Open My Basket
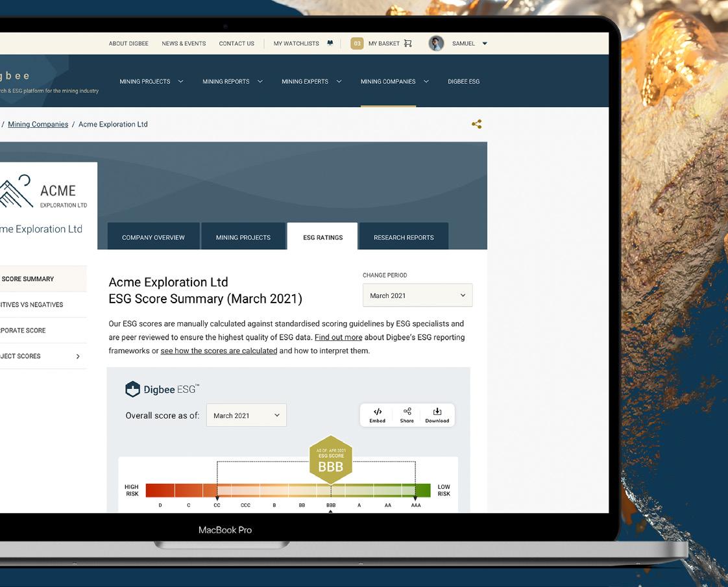Screen dimensions: 728x587 click(x=384, y=44)
